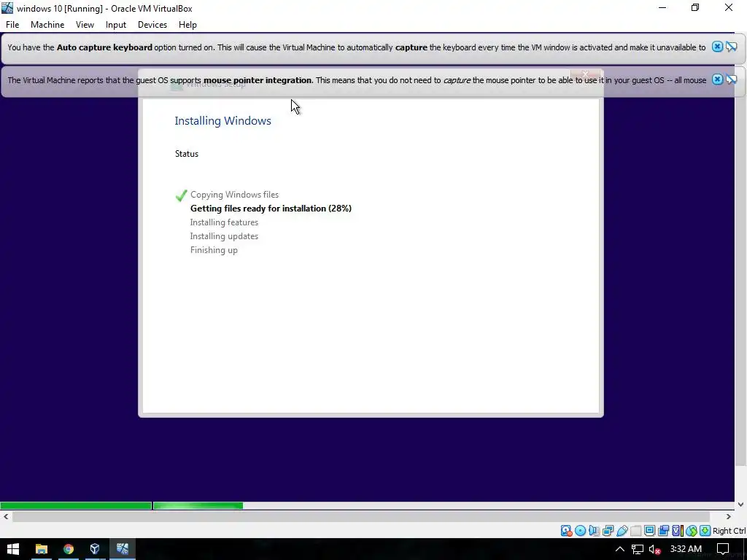This screenshot has height=560, width=747.
Task: Click the optical disc status icon
Action: 580,531
